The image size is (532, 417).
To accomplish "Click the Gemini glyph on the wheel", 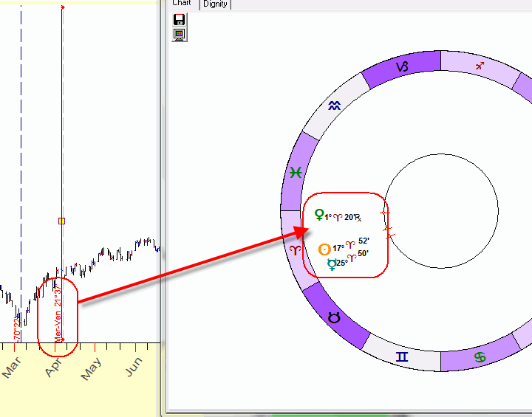I will click(x=401, y=356).
